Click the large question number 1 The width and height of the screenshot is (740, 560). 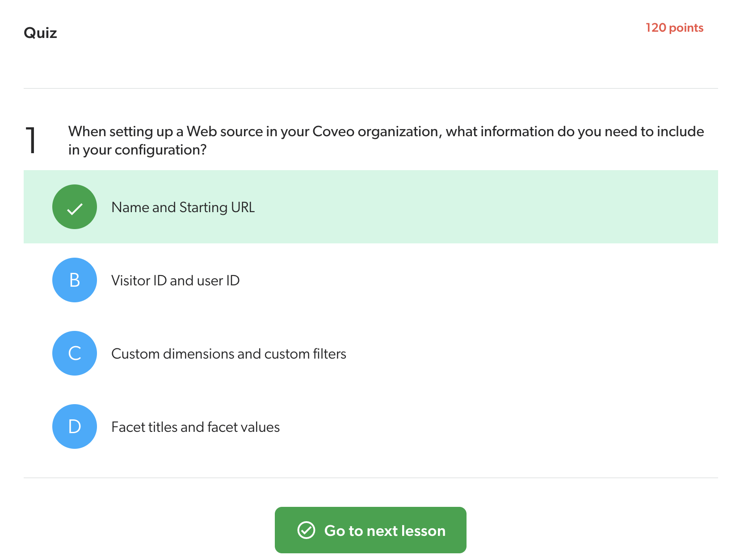(31, 141)
